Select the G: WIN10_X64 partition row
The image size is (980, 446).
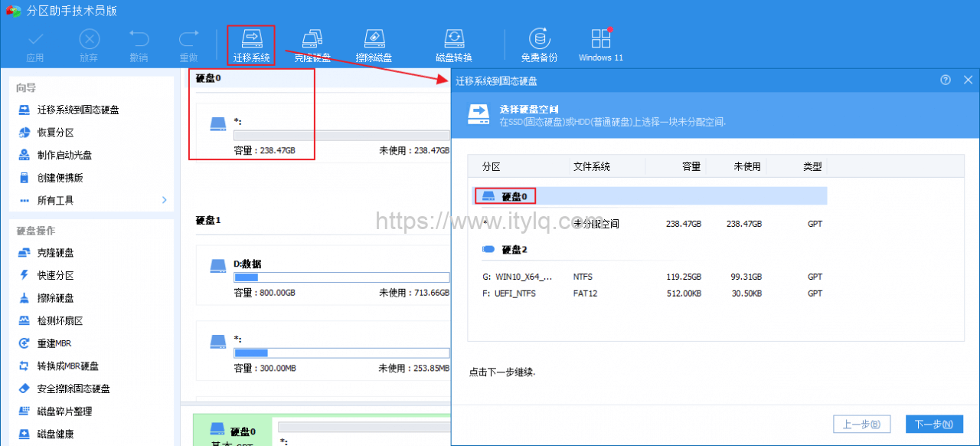[x=536, y=277]
